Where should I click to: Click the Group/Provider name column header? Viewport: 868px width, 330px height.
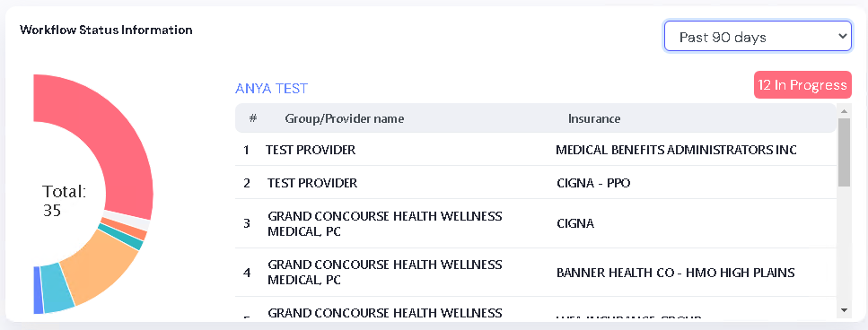coord(345,118)
